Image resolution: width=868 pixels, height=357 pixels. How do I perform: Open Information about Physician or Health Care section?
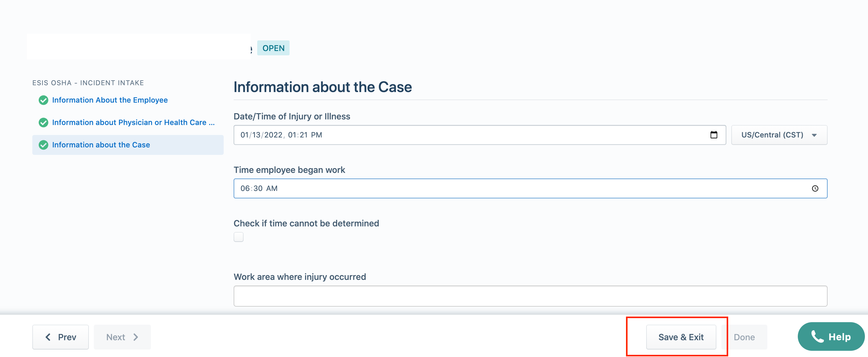coord(133,123)
